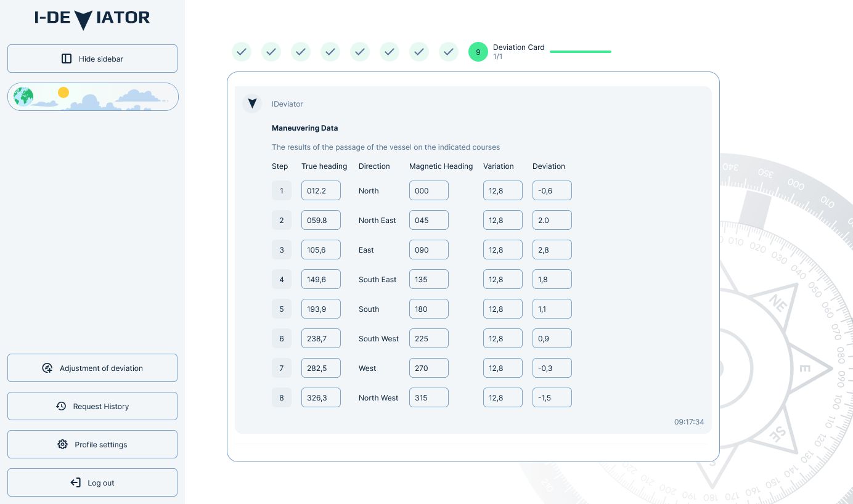The width and height of the screenshot is (853, 504).
Task: Click the Deviation field showing -1,5
Action: coord(552,397)
